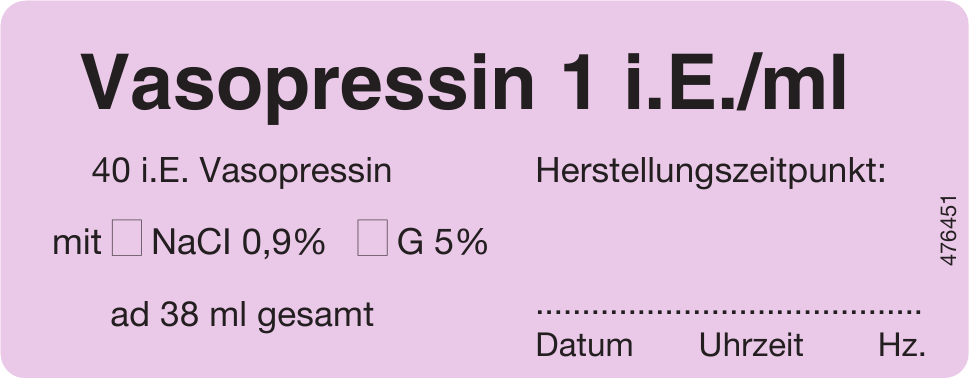Select the ad 38 ml gesamt line

pyautogui.click(x=242, y=315)
